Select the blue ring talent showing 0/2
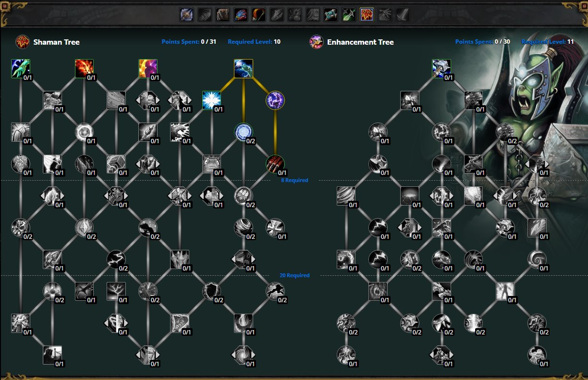Viewport: 588px width, 380px height. tap(244, 132)
